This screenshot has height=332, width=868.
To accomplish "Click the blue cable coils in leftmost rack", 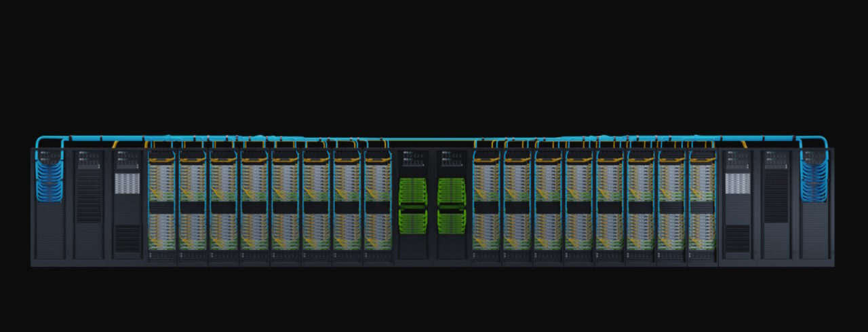I will tap(50, 178).
